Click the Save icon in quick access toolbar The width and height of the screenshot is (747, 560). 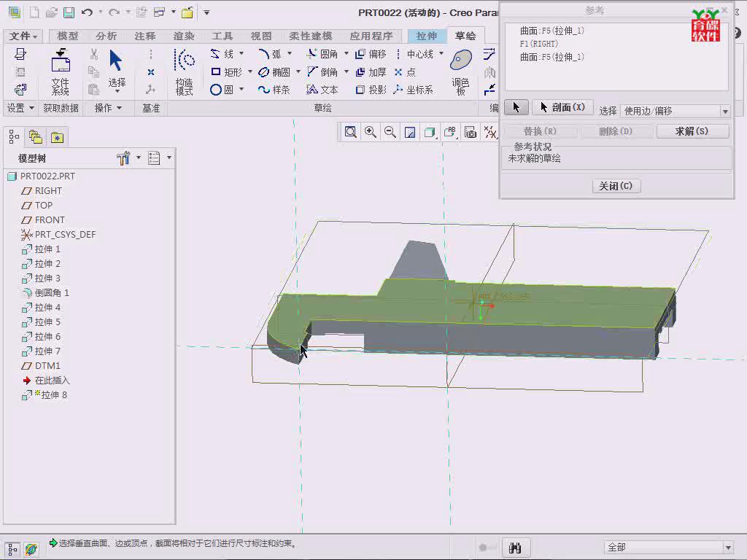click(69, 12)
